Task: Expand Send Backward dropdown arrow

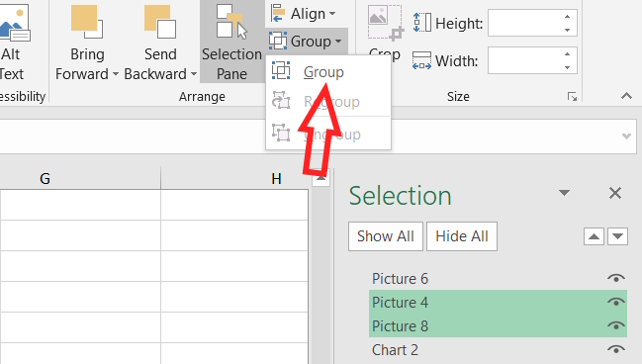Action: click(193, 74)
